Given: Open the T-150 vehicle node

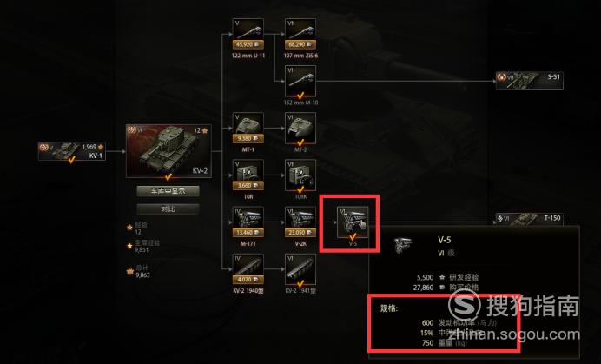Looking at the screenshot, I should click(529, 219).
